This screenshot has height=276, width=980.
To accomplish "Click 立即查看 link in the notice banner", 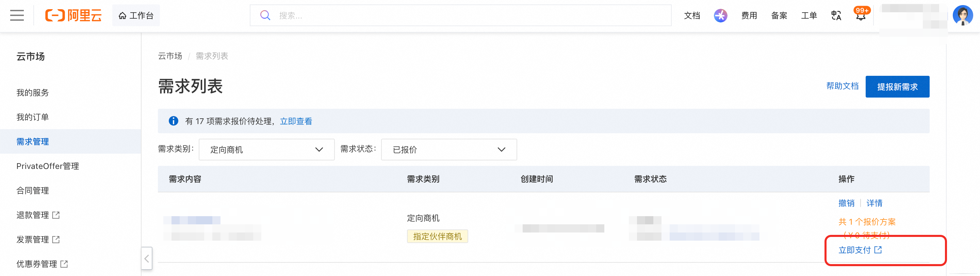I will pos(296,121).
